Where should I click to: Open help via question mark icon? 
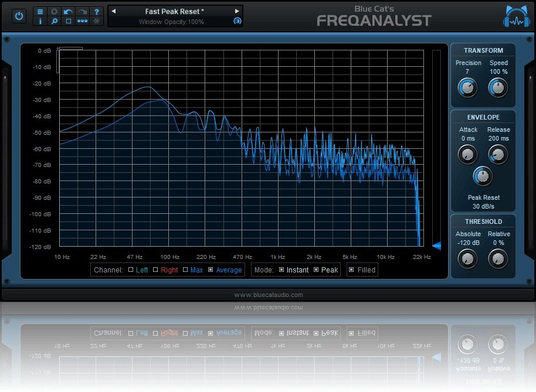point(96,12)
